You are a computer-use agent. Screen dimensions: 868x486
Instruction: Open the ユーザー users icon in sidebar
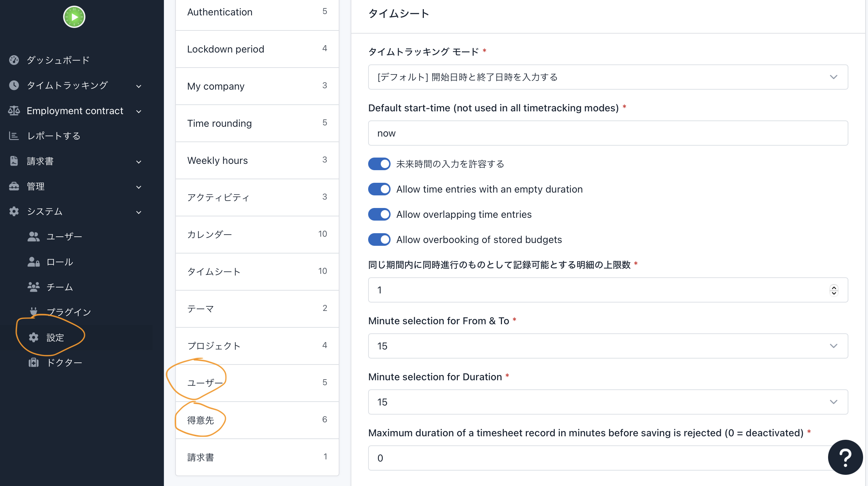click(34, 237)
